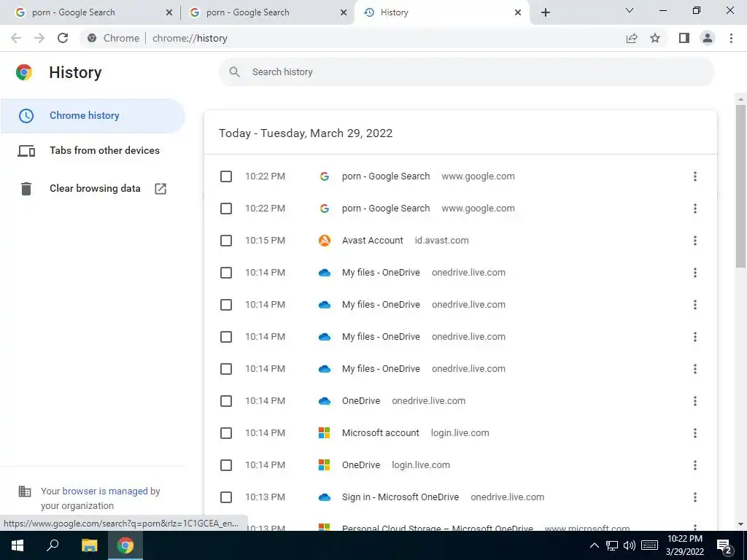Open Chrome's three-dot main menu
747x560 pixels.
731,38
